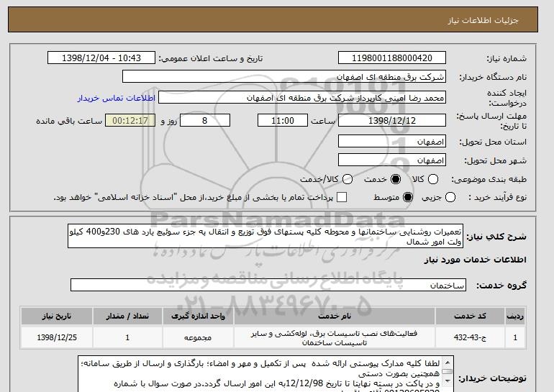Viewport: 554px width, 392px height.
Task: Choose the متوسط purchase type radio
Action: [408, 197]
